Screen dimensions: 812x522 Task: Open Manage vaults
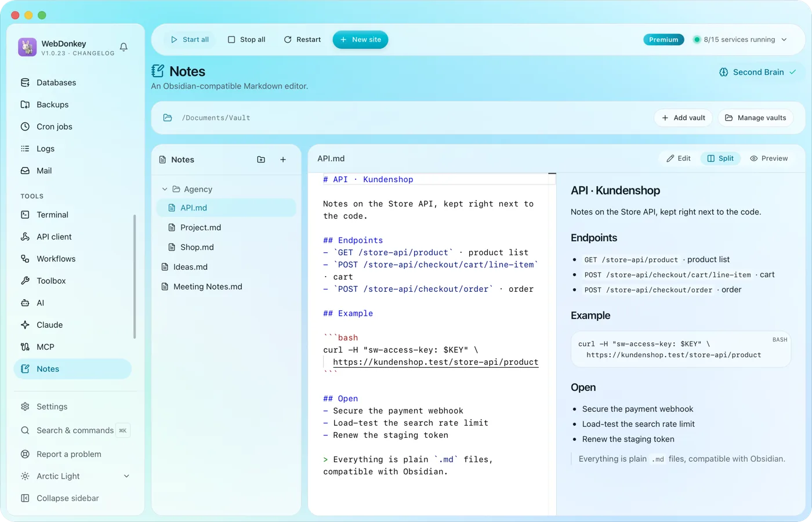pos(756,118)
